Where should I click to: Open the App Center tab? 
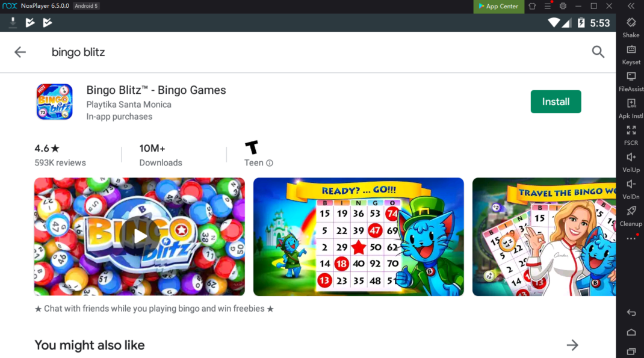click(x=498, y=6)
